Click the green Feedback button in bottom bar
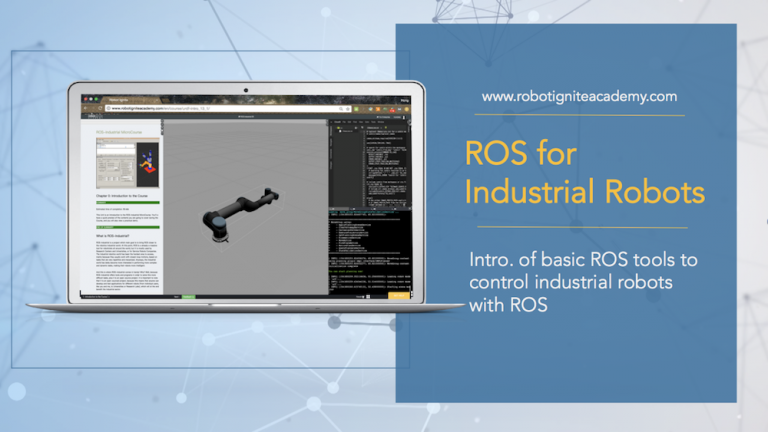This screenshot has height=432, width=768. click(x=188, y=297)
